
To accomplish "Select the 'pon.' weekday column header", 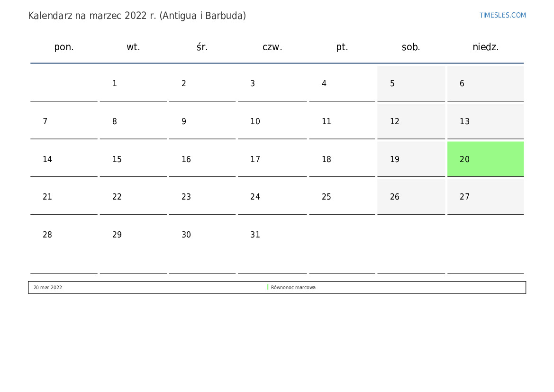I will 64,47.
